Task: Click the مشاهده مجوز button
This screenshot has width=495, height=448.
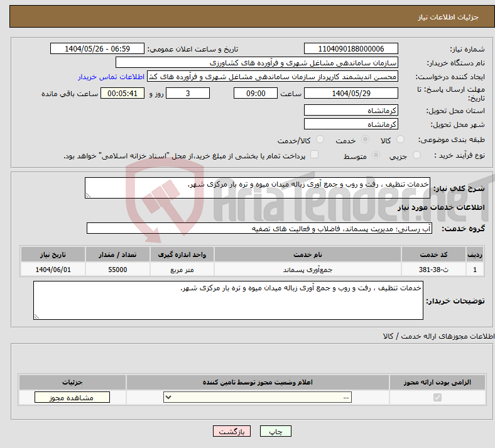Action: pyautogui.click(x=72, y=397)
